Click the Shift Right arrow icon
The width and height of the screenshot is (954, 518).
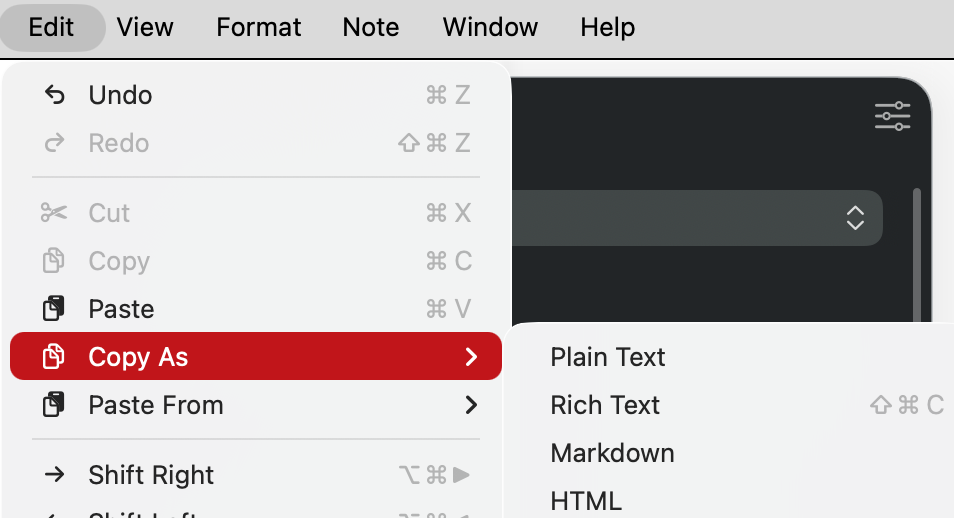click(54, 474)
